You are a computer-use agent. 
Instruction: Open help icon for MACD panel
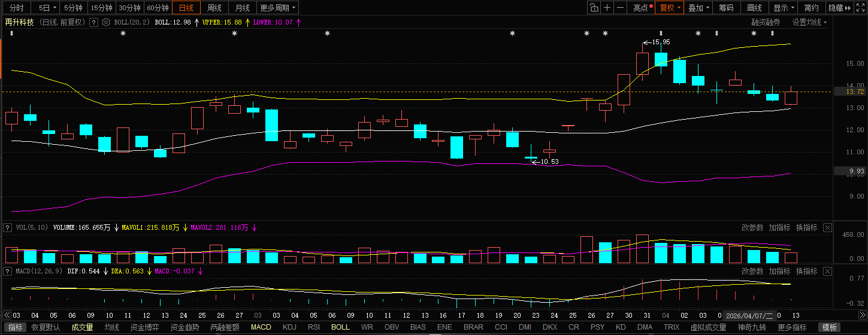pos(8,271)
